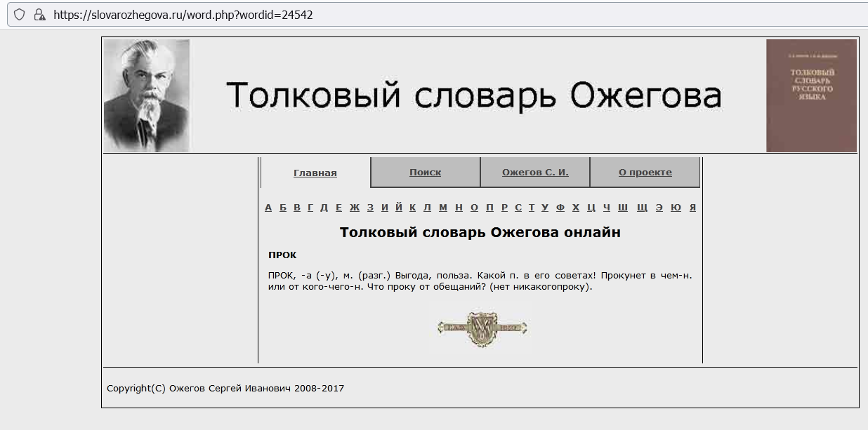
Task: Click the bold word heading ПРОК
Action: point(282,255)
